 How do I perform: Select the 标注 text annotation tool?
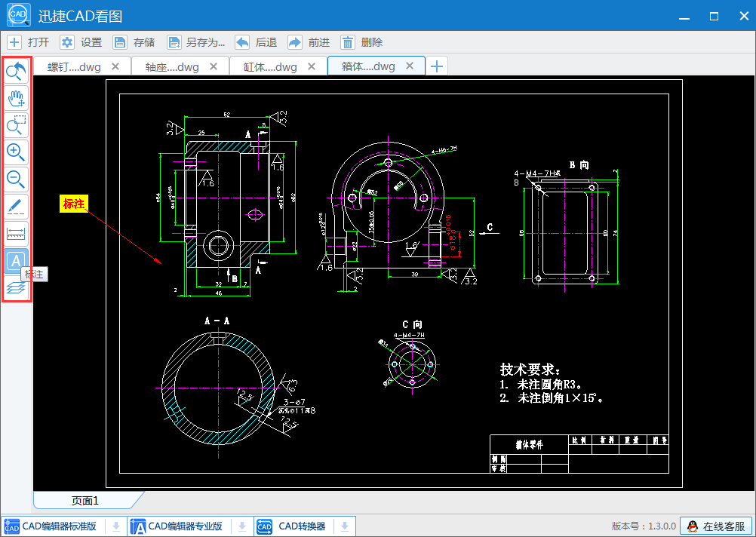point(16,261)
